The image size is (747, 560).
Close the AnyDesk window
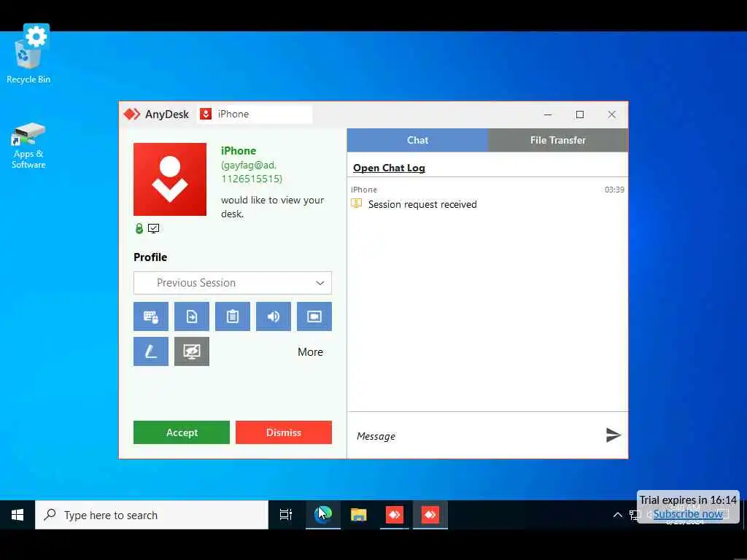(612, 114)
